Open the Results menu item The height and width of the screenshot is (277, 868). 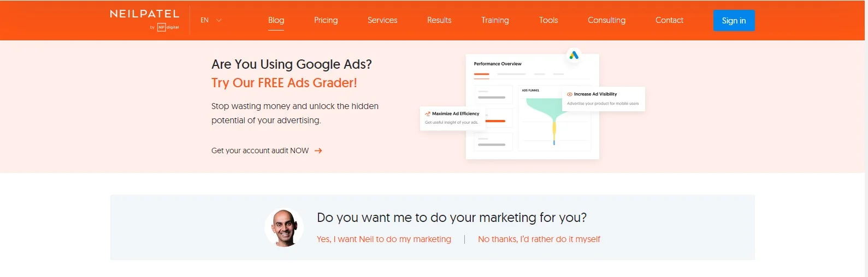tap(439, 20)
